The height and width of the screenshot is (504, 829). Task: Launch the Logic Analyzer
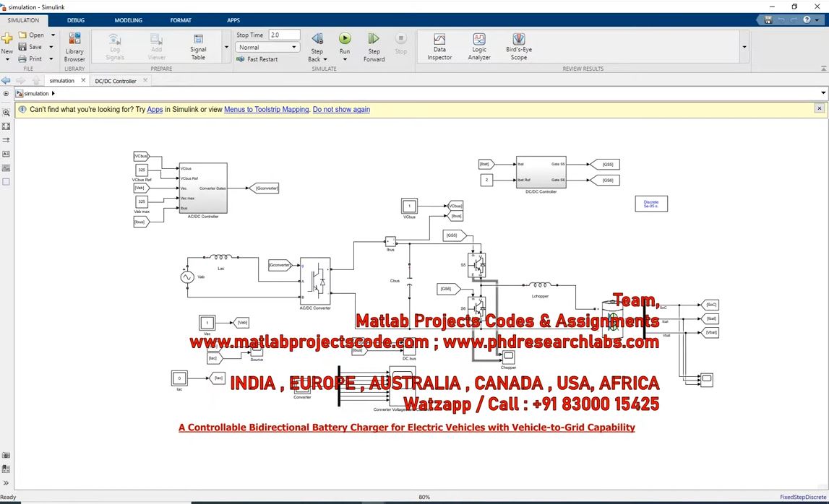coord(479,46)
